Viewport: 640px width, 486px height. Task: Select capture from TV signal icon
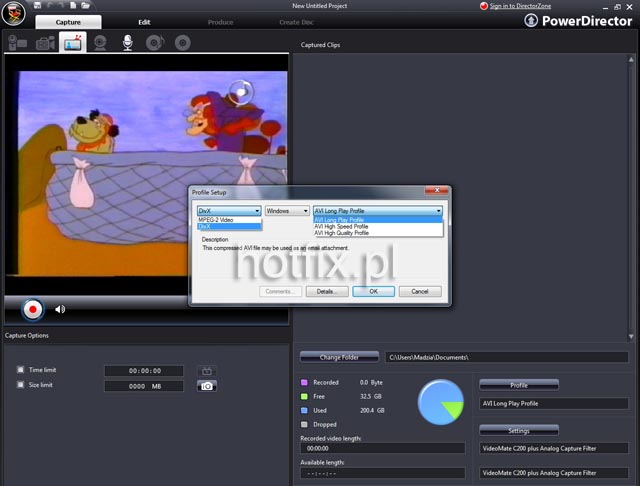pyautogui.click(x=73, y=42)
